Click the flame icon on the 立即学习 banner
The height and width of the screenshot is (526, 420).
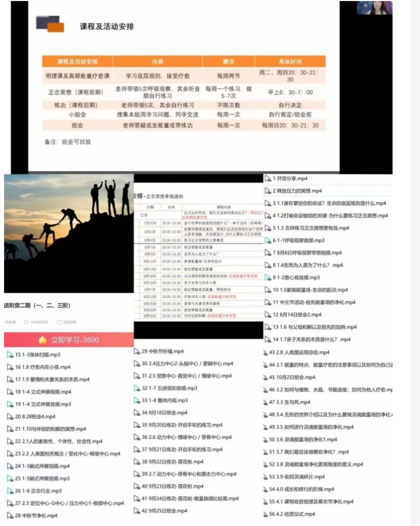tap(43, 340)
